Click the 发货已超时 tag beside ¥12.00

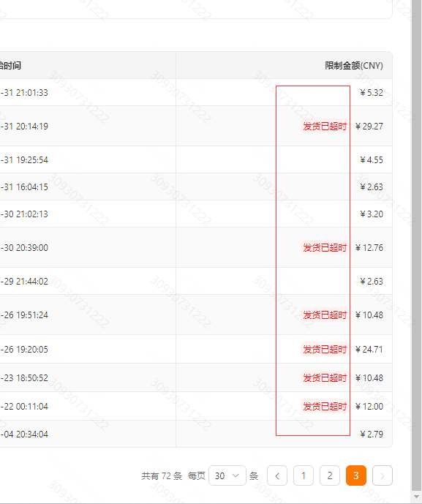click(325, 406)
